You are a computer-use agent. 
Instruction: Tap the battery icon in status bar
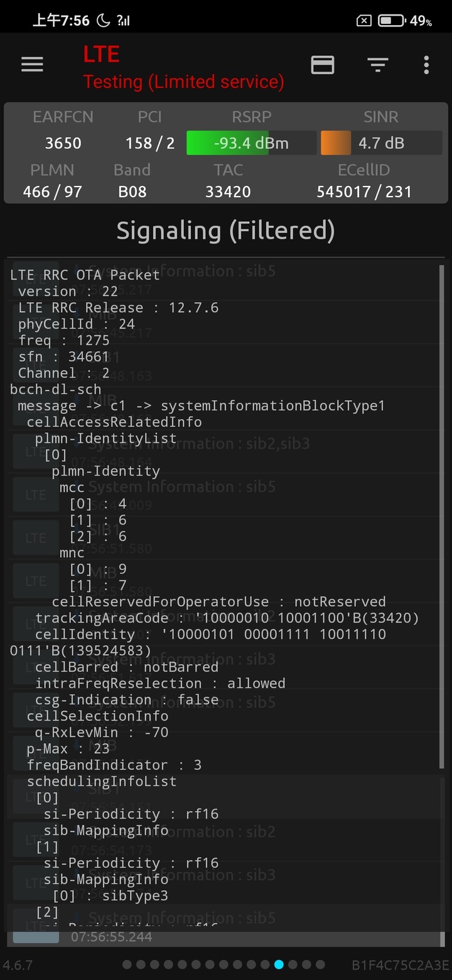(x=392, y=21)
